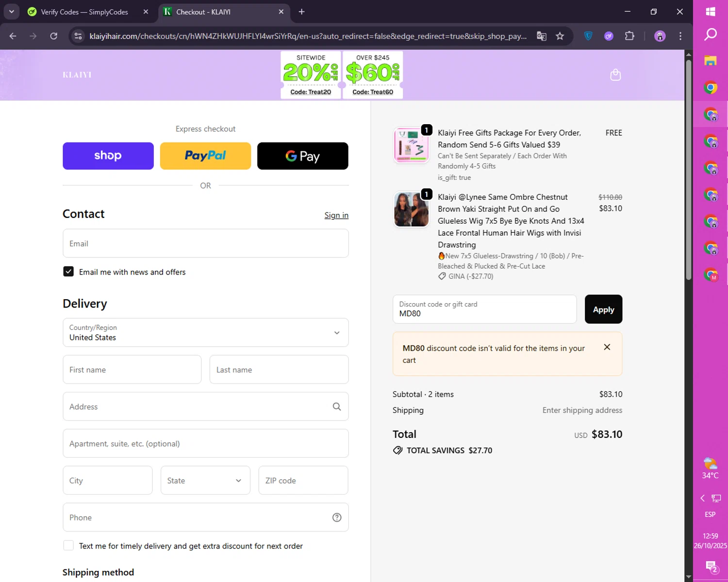Click the GINA (-$27.70) discount tag
The height and width of the screenshot is (582, 728).
[466, 276]
